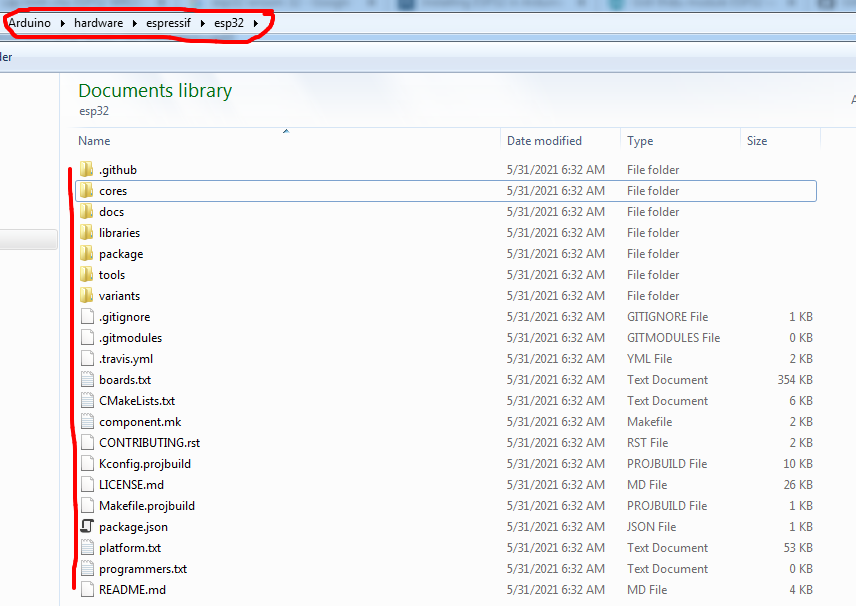Viewport: 856px width, 606px height.
Task: Select esp32 in the address bar
Action: click(x=229, y=23)
